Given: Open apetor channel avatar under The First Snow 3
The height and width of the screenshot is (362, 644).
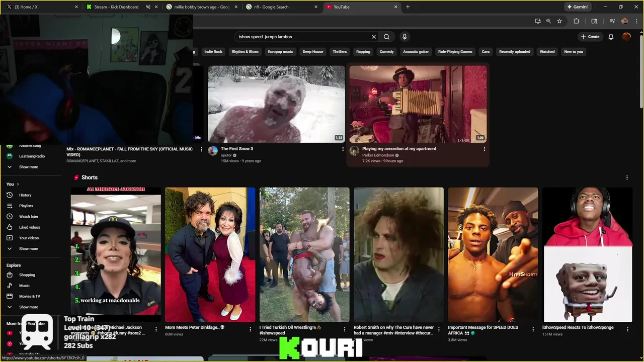Looking at the screenshot, I should point(213,151).
